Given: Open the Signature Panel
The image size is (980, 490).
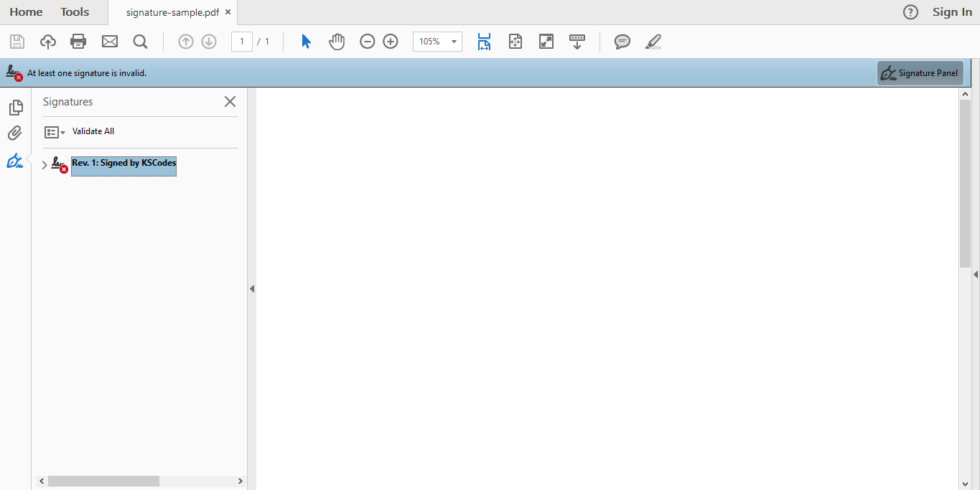Looking at the screenshot, I should [x=920, y=72].
